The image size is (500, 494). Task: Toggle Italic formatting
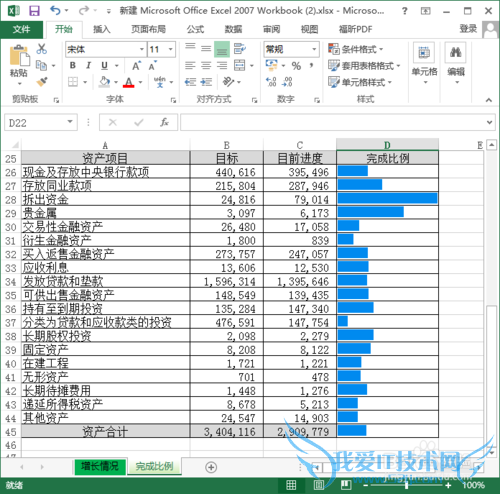(88, 65)
